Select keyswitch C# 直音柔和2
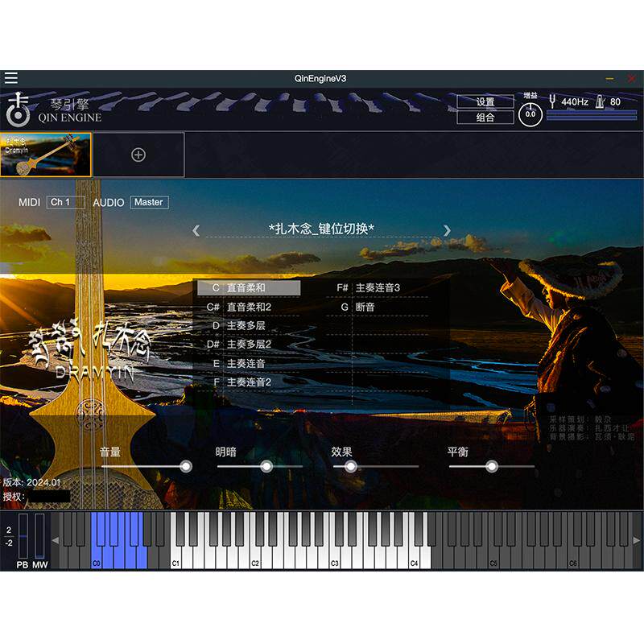Image resolution: width=644 pixels, height=644 pixels. pos(249,307)
